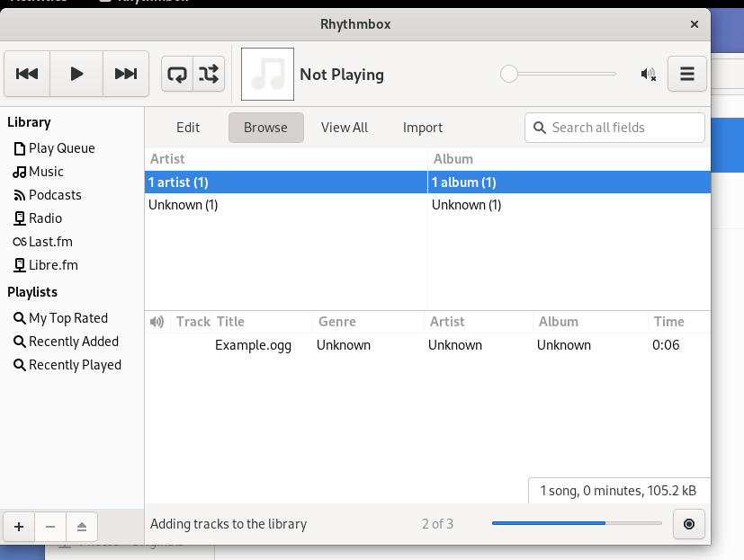Click the My Top Rated search icon
The image size is (744, 560).
20,318
